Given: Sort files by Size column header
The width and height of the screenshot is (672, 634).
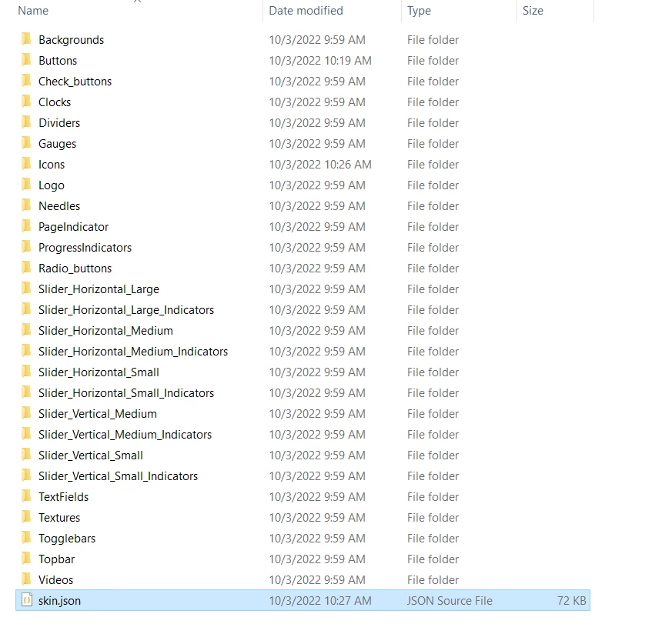Looking at the screenshot, I should point(533,11).
